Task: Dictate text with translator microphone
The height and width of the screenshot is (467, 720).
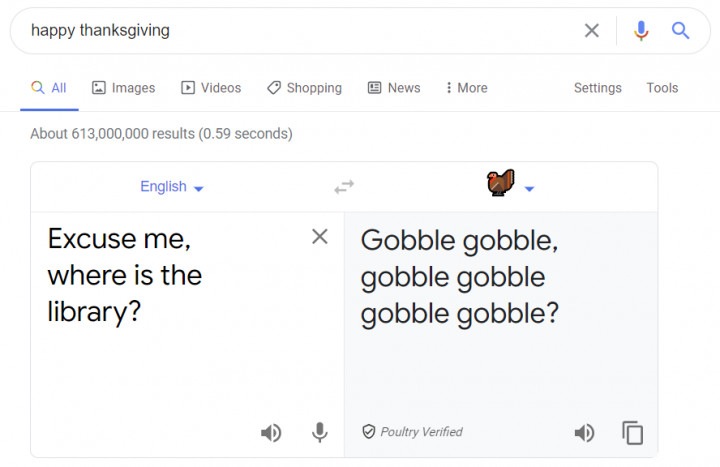Action: 320,432
